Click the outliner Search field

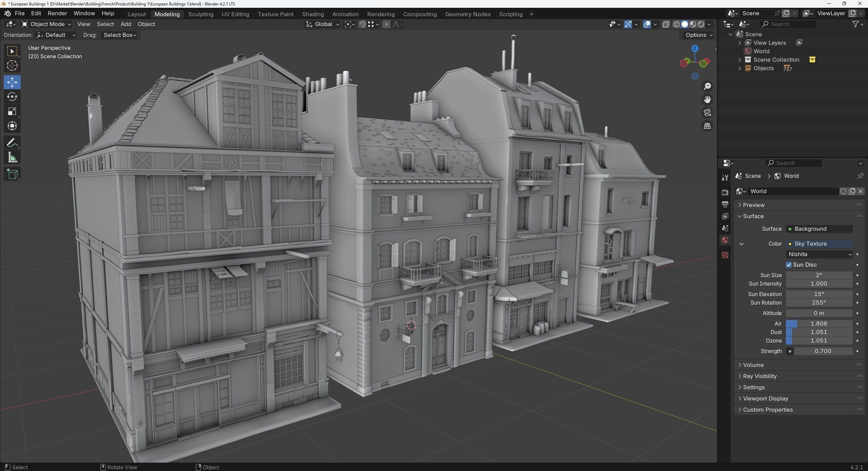(x=788, y=24)
